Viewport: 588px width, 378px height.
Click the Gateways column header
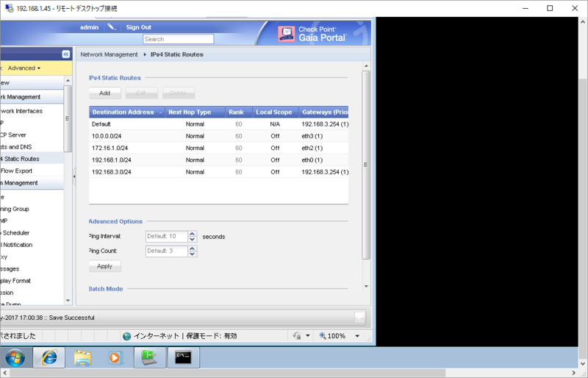coord(324,112)
